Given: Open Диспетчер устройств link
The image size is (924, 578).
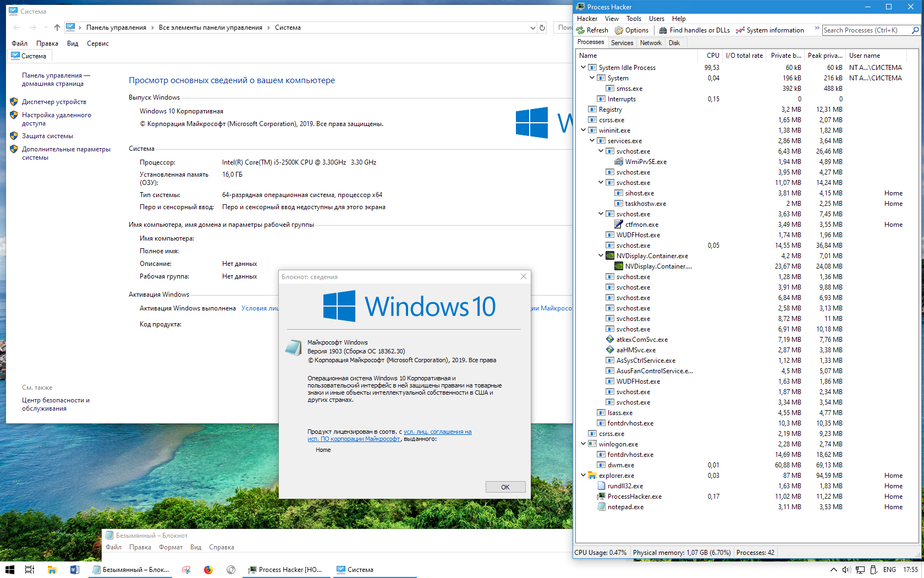Looking at the screenshot, I should tap(54, 102).
